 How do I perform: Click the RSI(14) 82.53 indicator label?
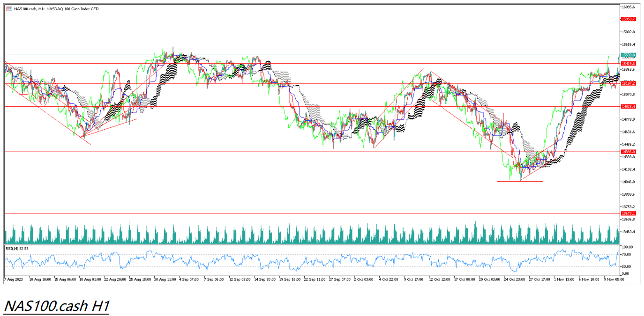17,249
